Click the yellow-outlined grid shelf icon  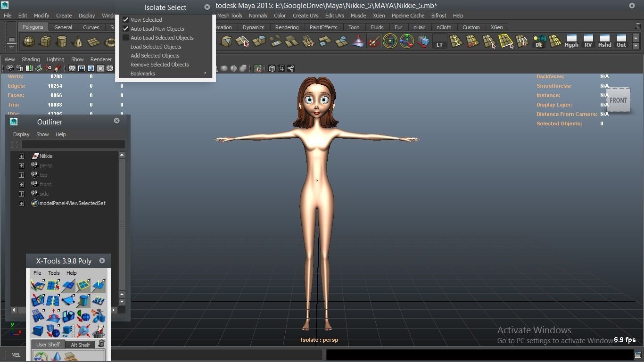click(x=506, y=42)
